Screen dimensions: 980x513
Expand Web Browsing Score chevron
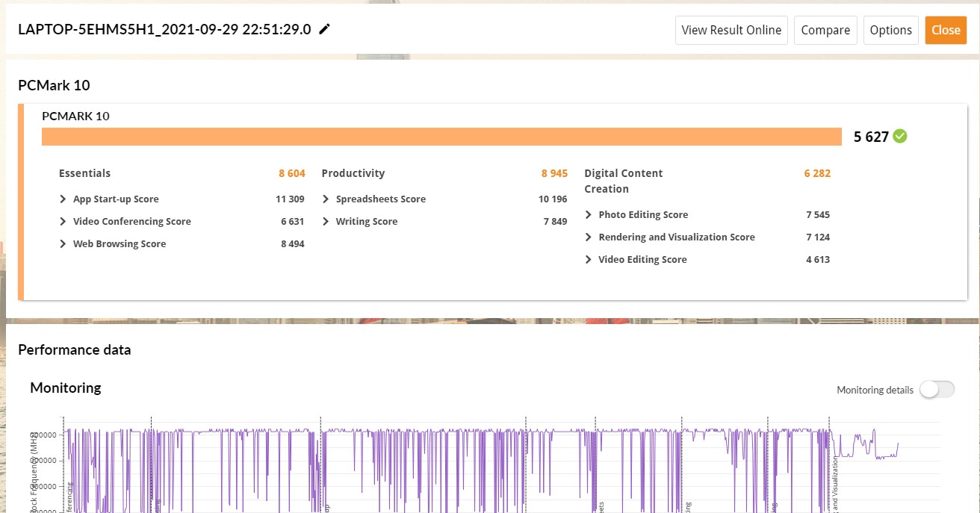[x=63, y=244]
